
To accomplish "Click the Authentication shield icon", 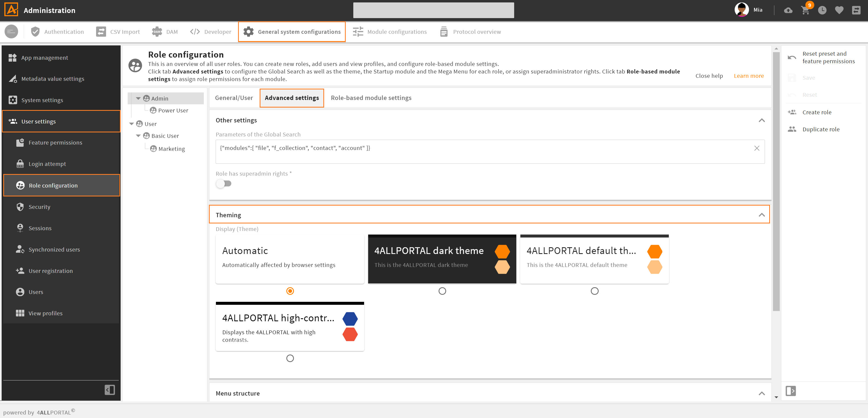I will (35, 32).
